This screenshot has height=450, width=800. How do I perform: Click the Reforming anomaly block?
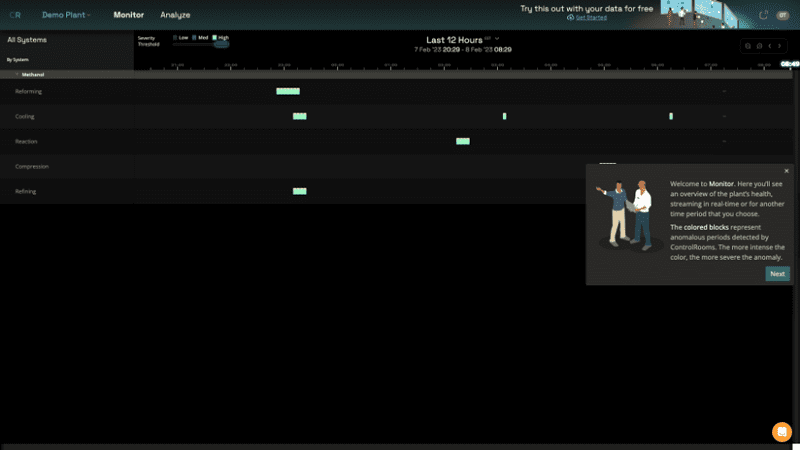[288, 91]
